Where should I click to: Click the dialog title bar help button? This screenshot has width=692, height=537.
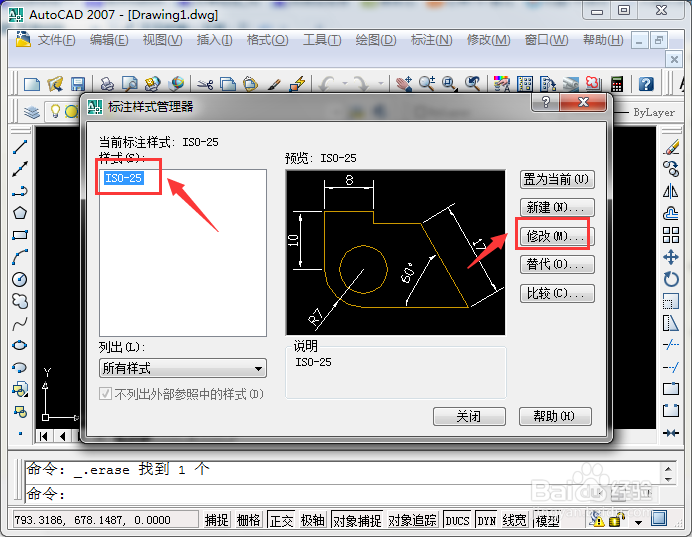[546, 102]
